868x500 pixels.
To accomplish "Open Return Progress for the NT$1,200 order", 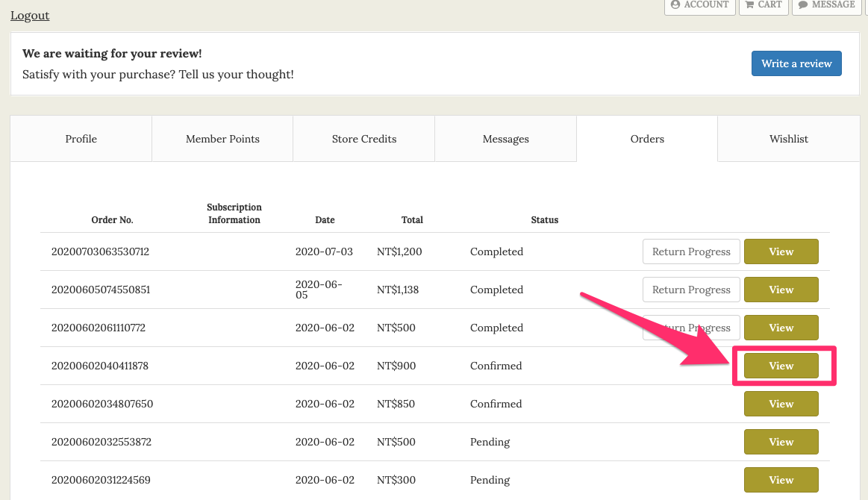I will coord(691,251).
